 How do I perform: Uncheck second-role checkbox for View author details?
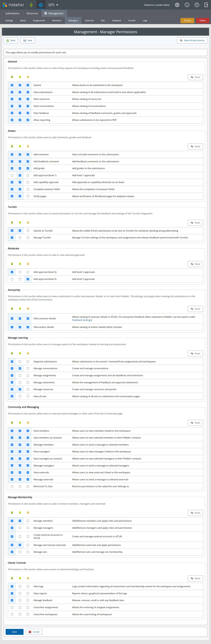(x=20, y=327)
